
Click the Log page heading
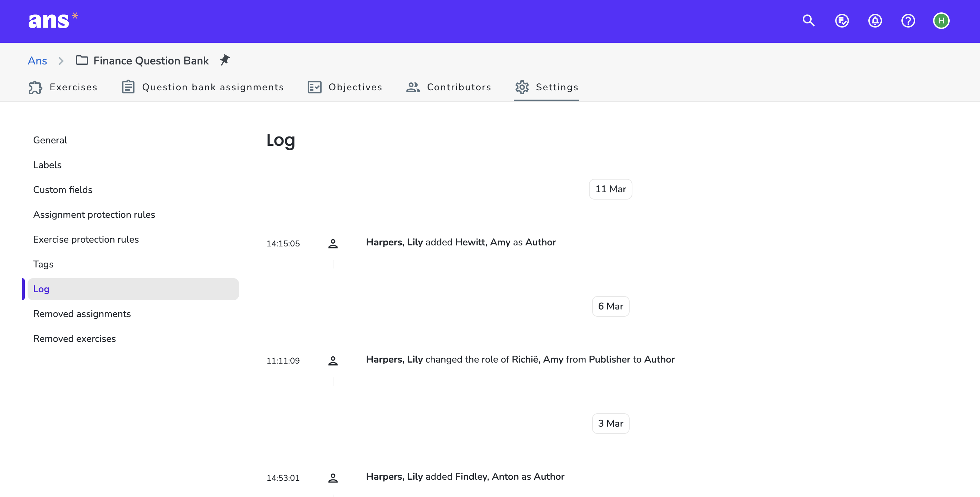coord(280,140)
